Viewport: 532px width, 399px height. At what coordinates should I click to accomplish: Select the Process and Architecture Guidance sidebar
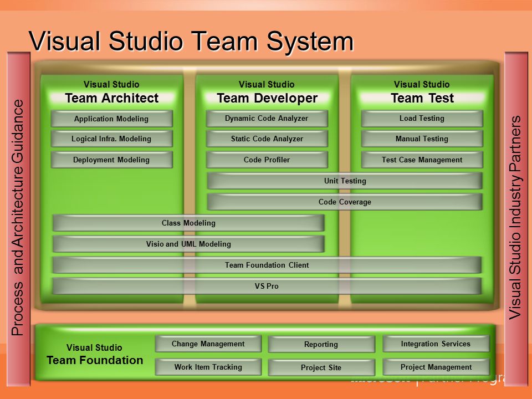(x=18, y=218)
